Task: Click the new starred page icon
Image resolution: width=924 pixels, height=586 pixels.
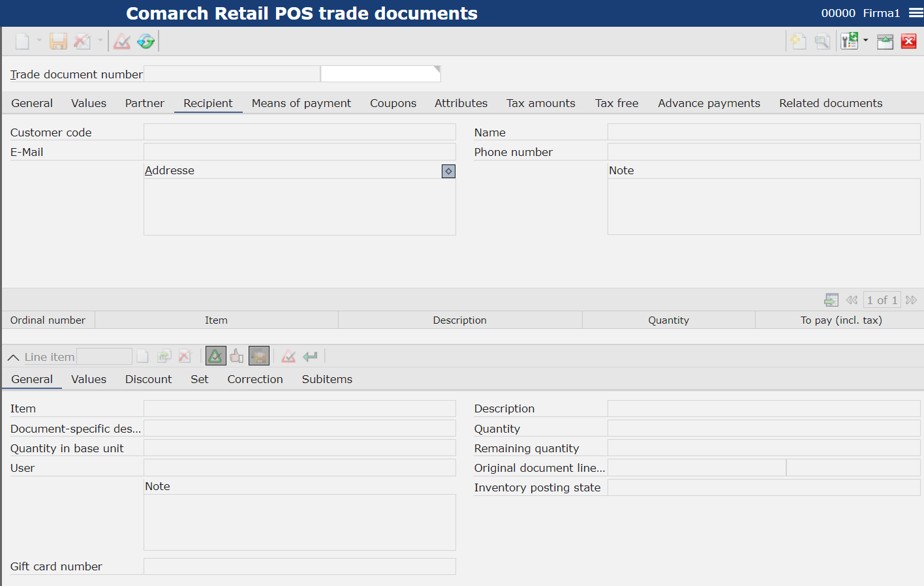Action: click(x=799, y=42)
